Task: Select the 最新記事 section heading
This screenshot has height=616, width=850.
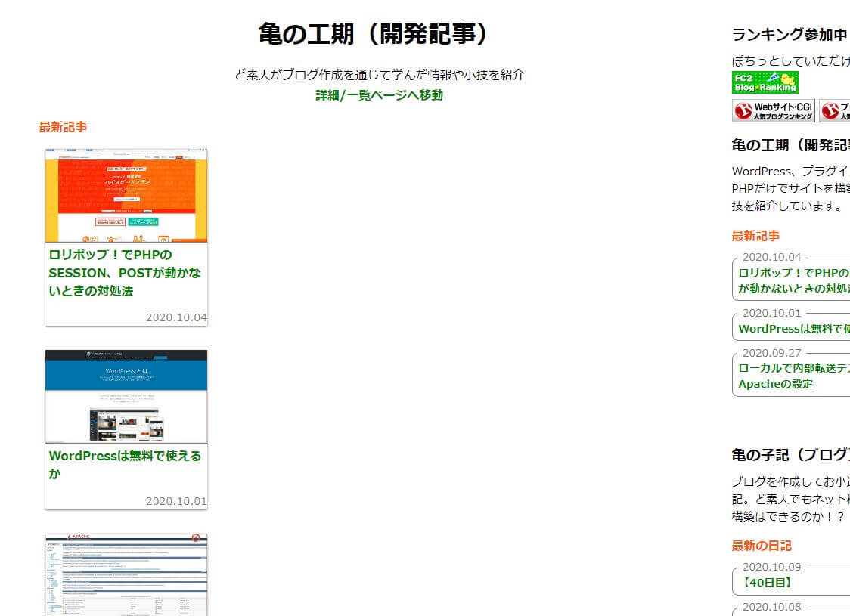Action: pyautogui.click(x=62, y=127)
